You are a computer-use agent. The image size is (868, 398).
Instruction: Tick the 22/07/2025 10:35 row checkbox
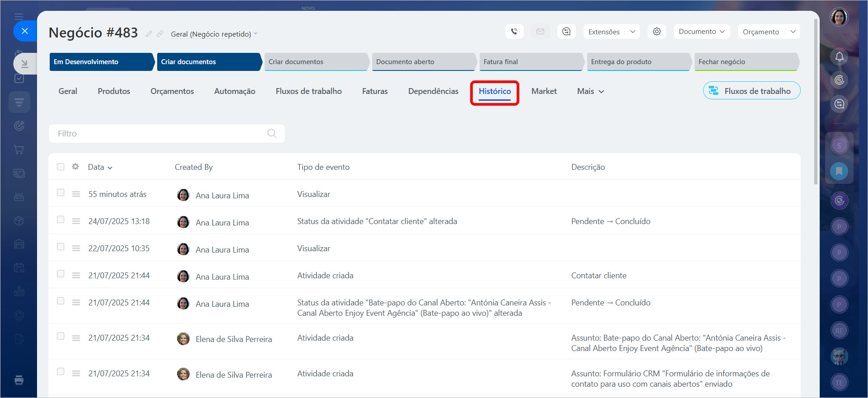(x=61, y=247)
